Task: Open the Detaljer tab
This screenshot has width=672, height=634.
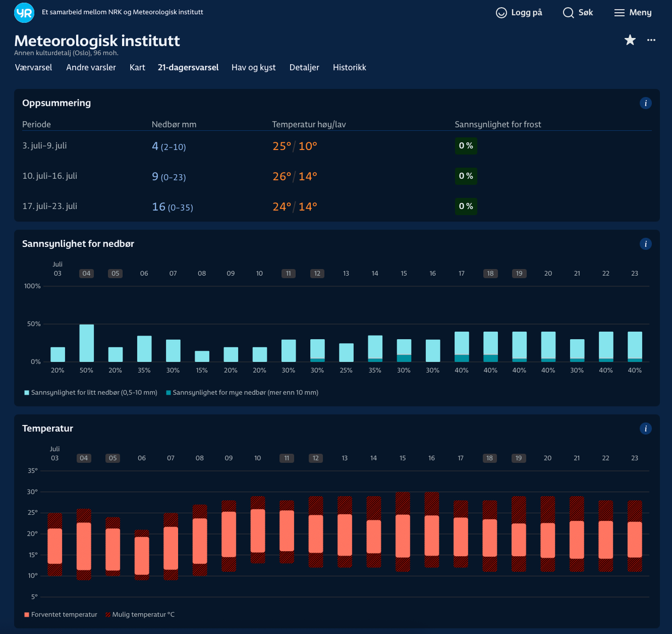Action: coord(304,67)
